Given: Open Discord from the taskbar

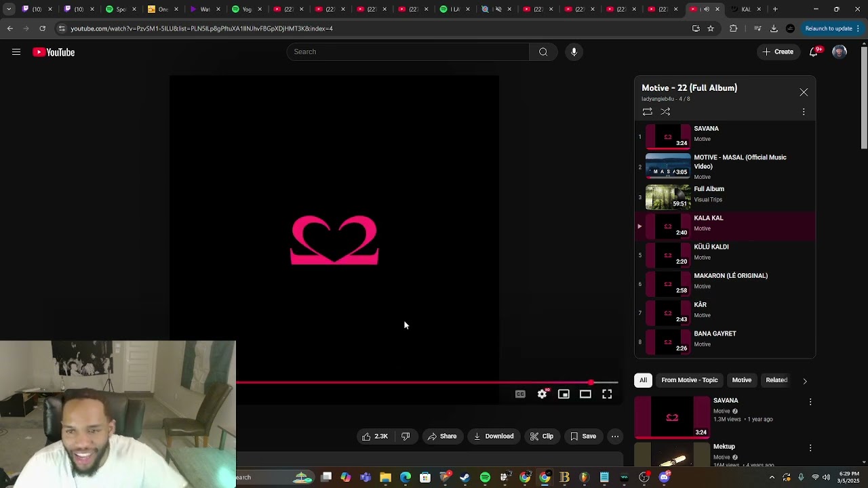Looking at the screenshot, I should [x=664, y=478].
